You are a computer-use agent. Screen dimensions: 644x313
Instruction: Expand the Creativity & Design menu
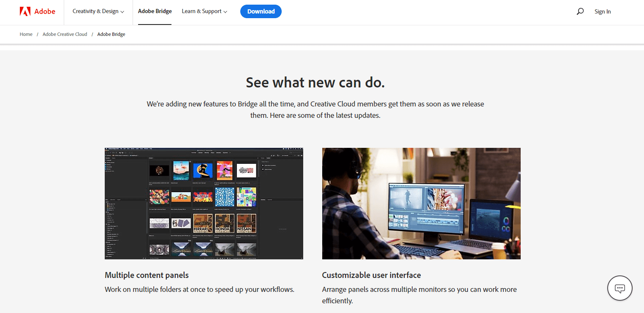(98, 11)
